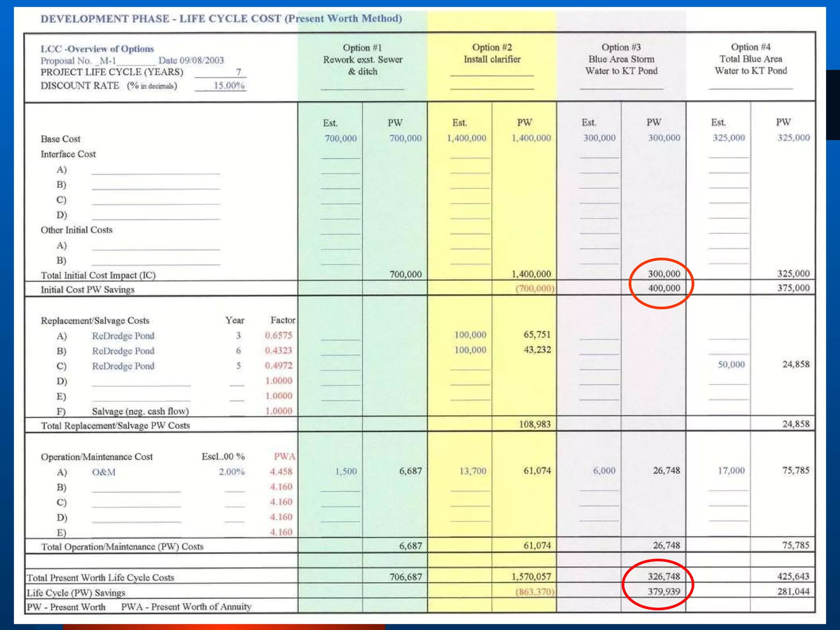Screen dimensions: 840x630
Task: Click the 2.00% escalation value for O&M
Action: tap(232, 472)
